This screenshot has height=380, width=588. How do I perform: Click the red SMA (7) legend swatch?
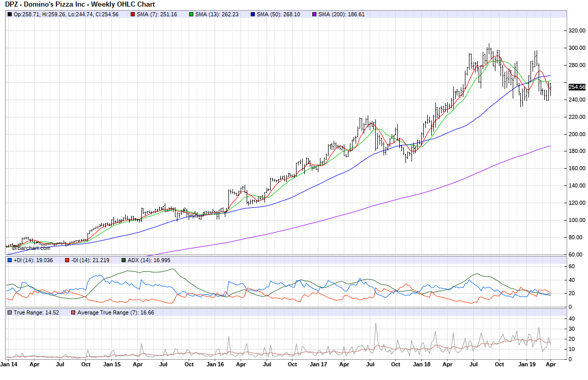point(133,14)
